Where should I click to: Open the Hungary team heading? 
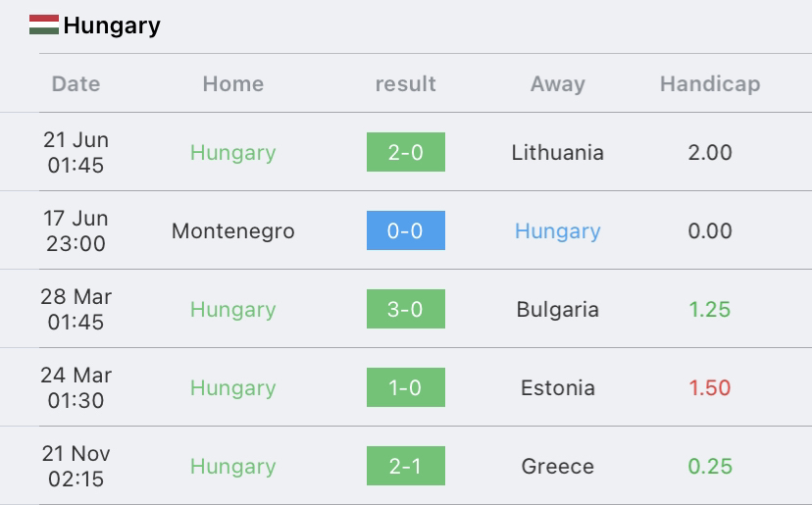point(112,25)
